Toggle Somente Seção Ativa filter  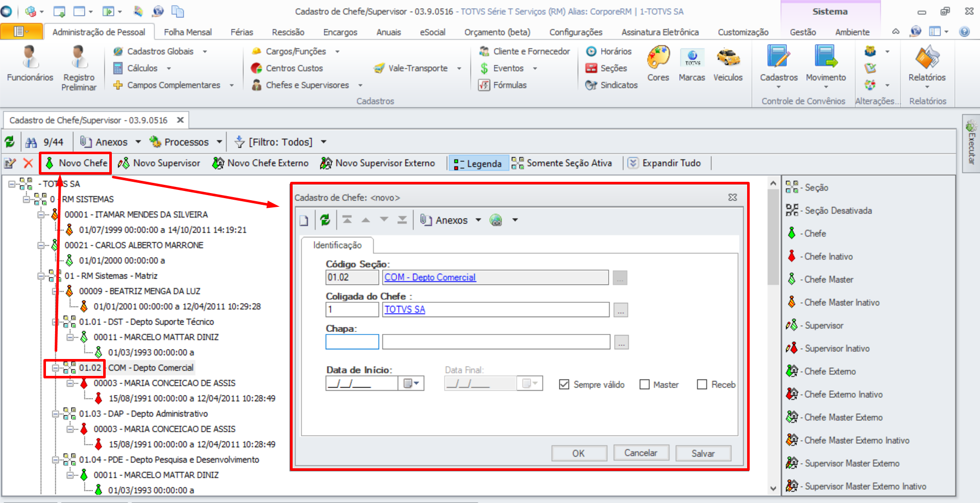coord(562,163)
